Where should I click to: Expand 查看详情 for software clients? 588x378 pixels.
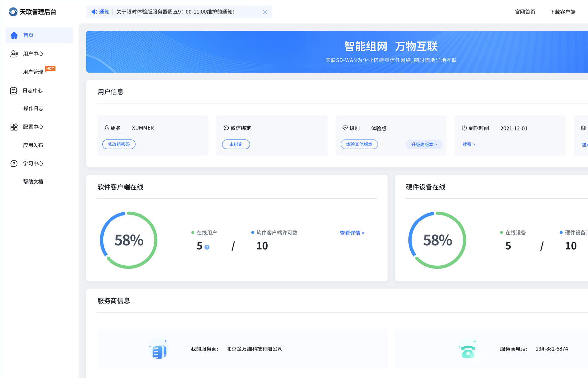tap(352, 233)
